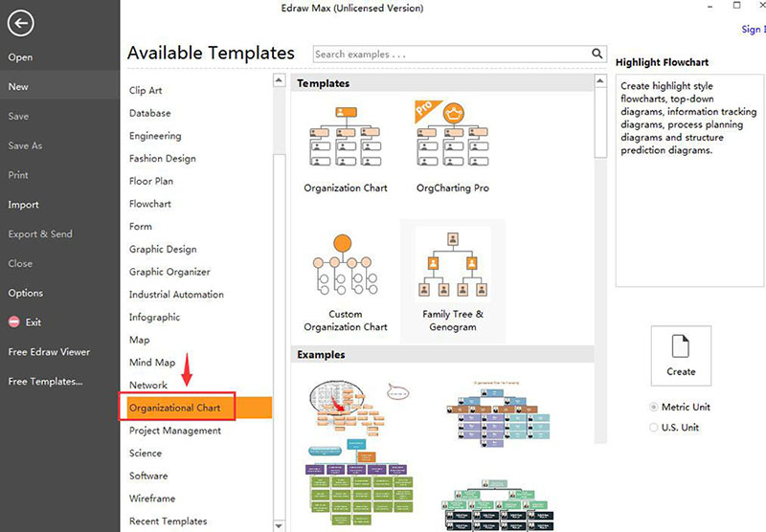Click templates pane scroll up arrow
The height and width of the screenshot is (532, 766).
(600, 80)
